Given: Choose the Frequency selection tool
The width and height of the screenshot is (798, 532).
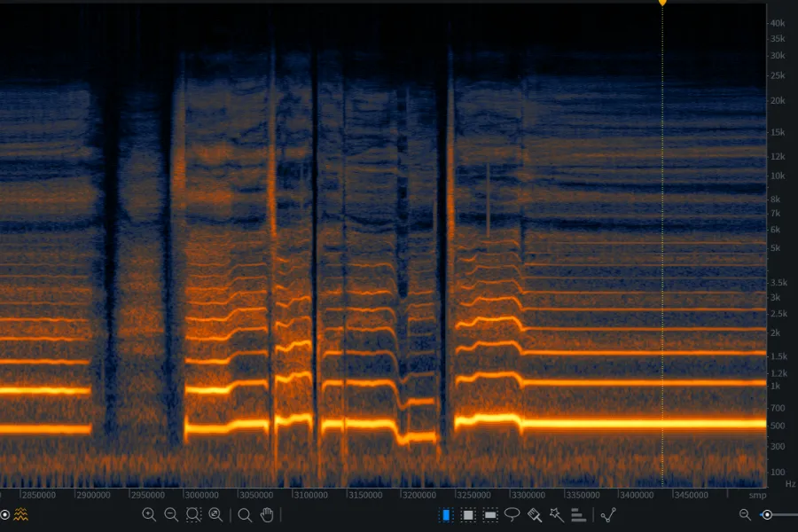Looking at the screenshot, I should [x=490, y=514].
